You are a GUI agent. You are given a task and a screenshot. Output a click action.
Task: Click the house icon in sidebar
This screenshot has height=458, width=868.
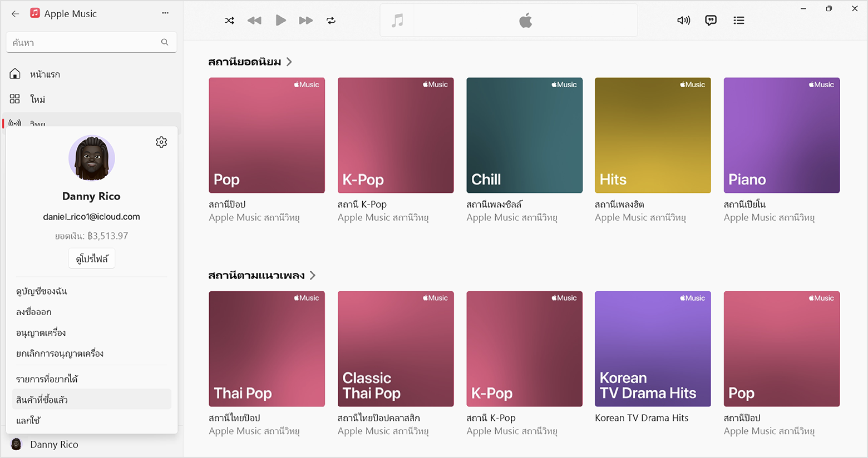coord(15,74)
